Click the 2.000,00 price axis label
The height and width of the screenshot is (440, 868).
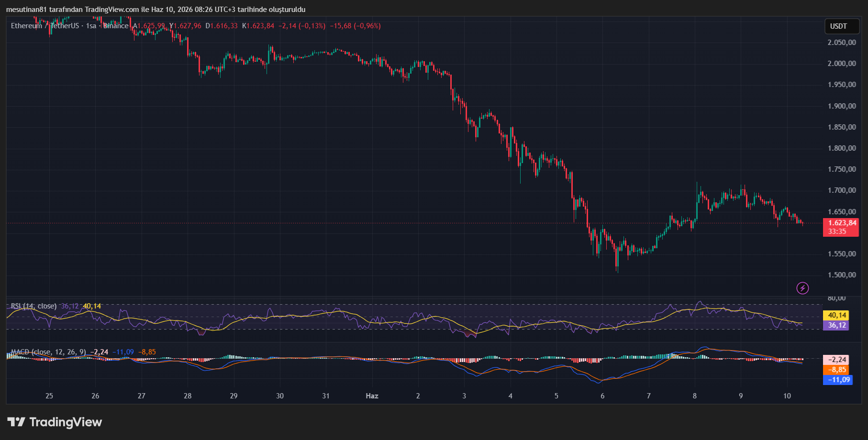pos(842,64)
